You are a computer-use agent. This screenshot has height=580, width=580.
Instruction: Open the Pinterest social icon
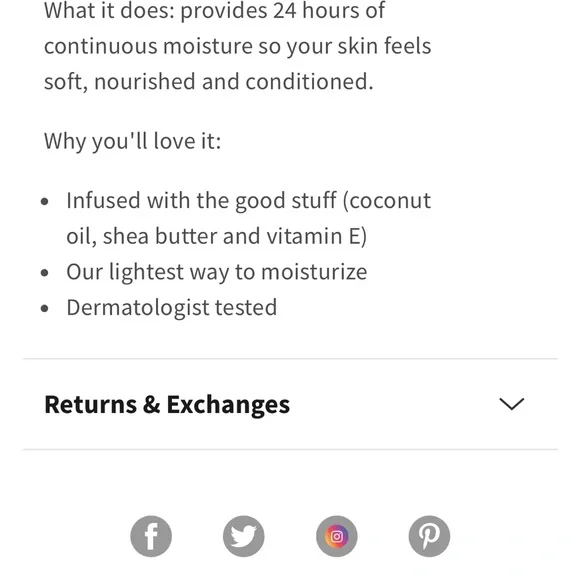(429, 536)
